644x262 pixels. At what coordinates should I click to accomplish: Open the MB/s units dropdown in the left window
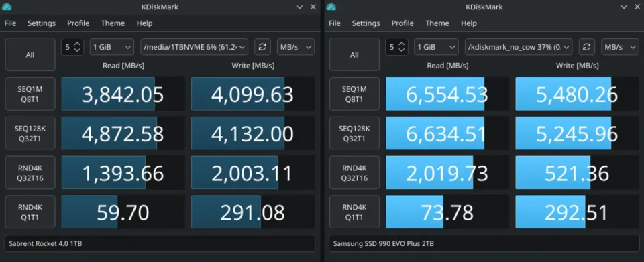coord(296,47)
